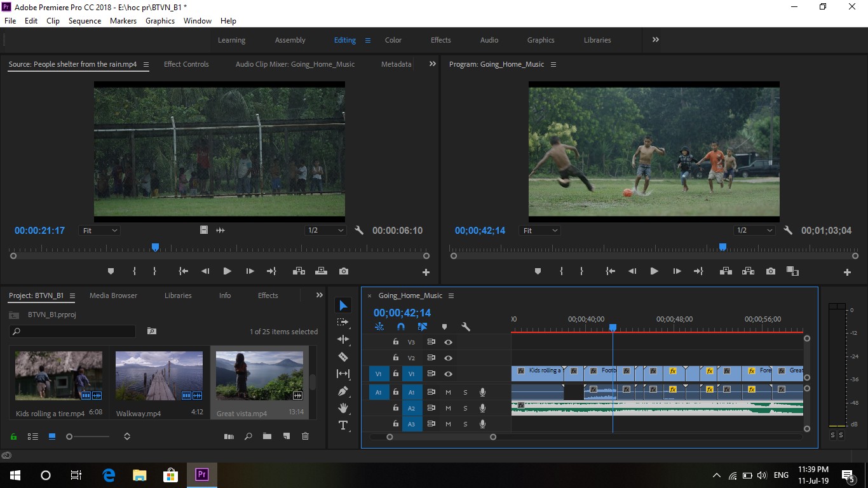Screen dimensions: 868x488
Task: Select the Walkway.mp4 thumbnail
Action: (159, 376)
